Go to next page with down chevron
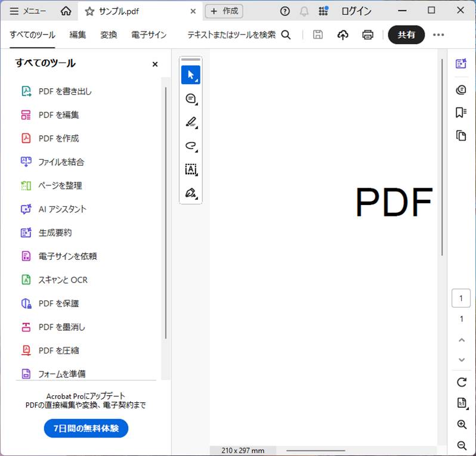The height and width of the screenshot is (456, 476). (x=462, y=360)
